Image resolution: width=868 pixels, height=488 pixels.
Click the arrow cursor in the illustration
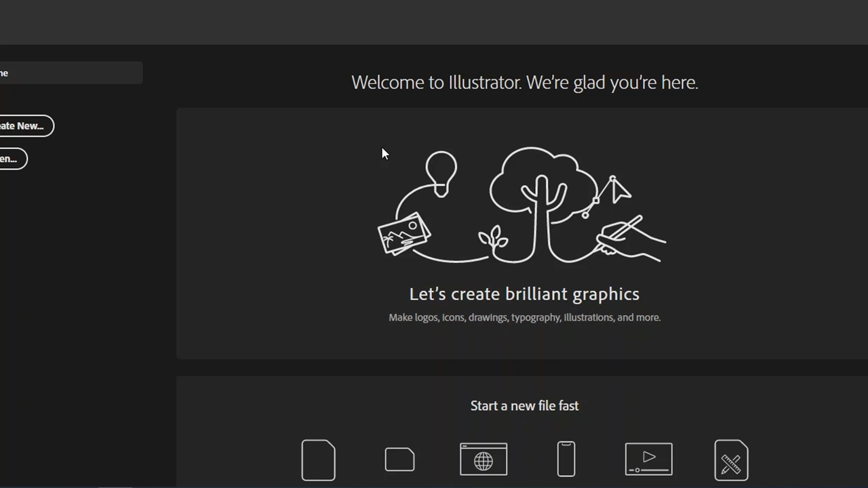click(618, 191)
